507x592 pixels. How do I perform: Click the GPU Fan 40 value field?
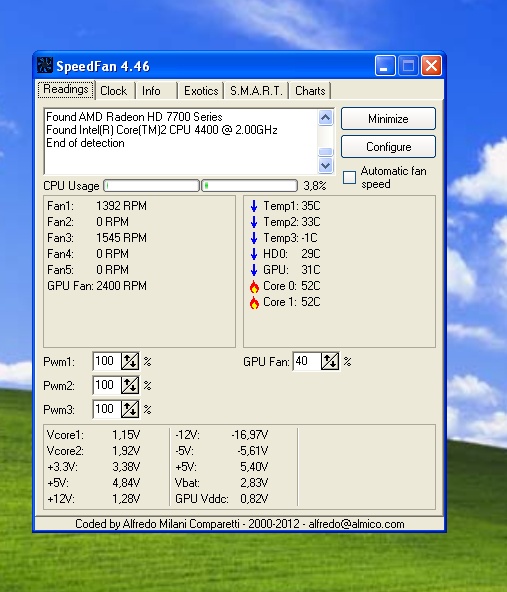[x=307, y=361]
